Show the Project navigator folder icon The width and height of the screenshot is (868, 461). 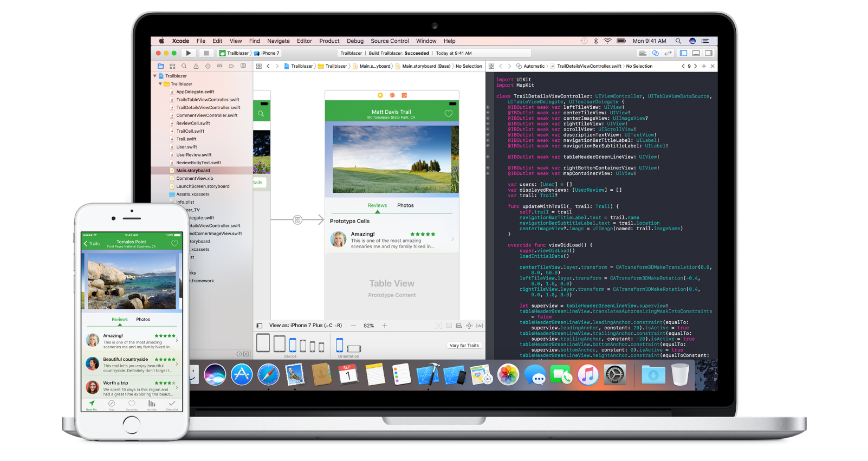pos(160,66)
